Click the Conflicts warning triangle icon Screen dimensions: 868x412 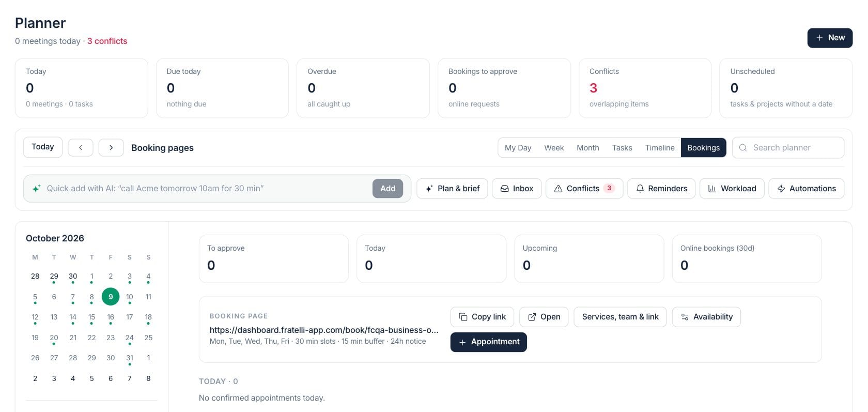coord(558,189)
